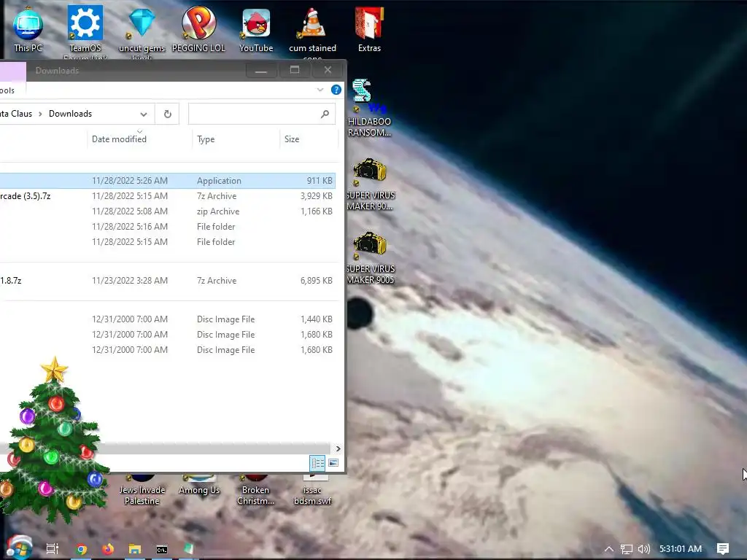Open the TeamOS Forum Link gear icon
This screenshot has height=560, width=747.
85,31
